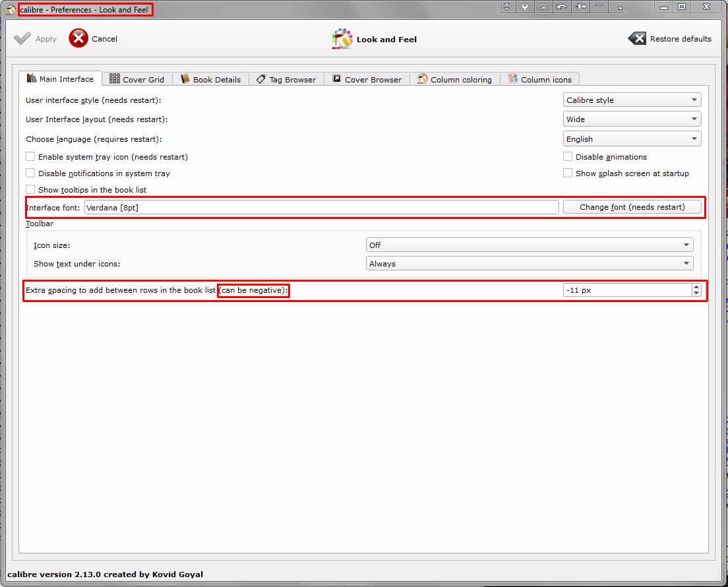
Task: Decrease row spacing with down stepper arrow
Action: tap(696, 293)
